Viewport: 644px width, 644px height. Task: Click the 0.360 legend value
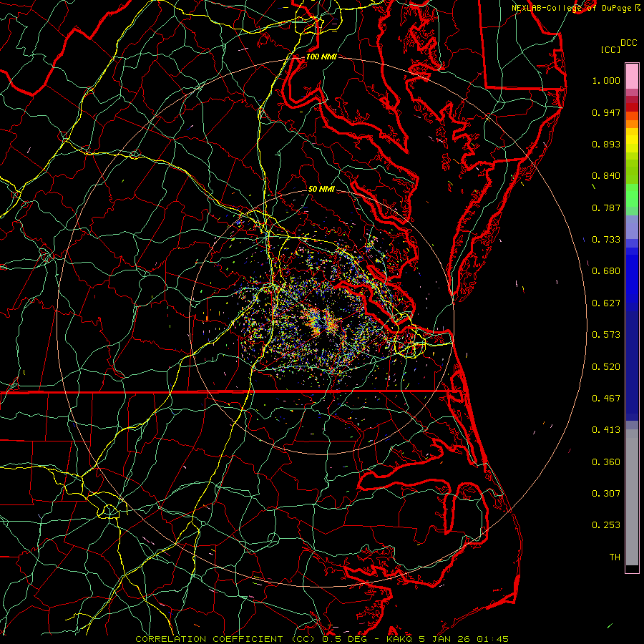tap(606, 462)
